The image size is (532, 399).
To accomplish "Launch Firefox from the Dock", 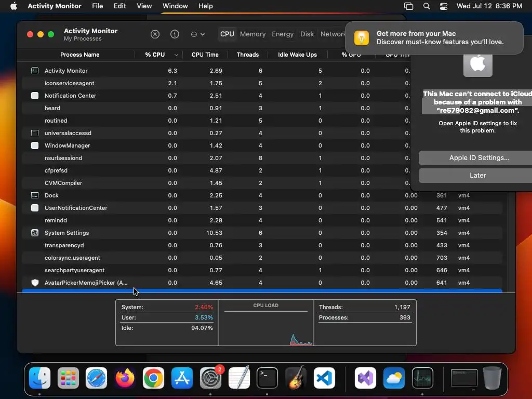I will point(125,378).
